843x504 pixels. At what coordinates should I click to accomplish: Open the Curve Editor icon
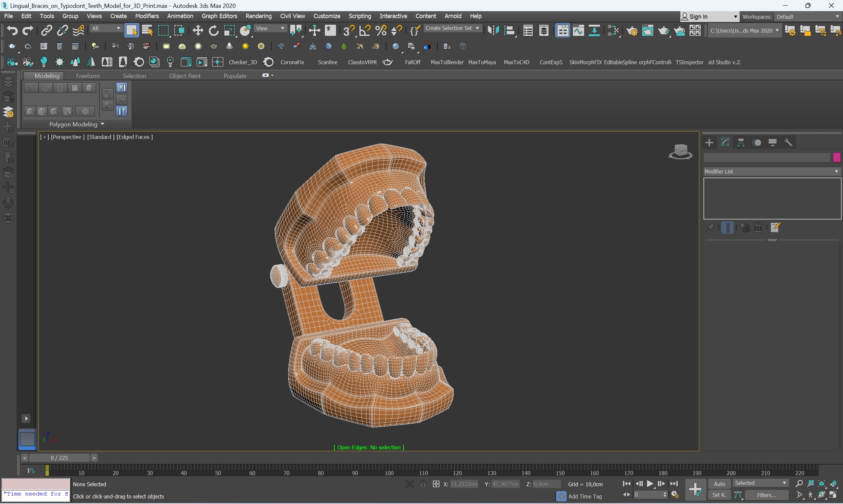click(x=578, y=31)
